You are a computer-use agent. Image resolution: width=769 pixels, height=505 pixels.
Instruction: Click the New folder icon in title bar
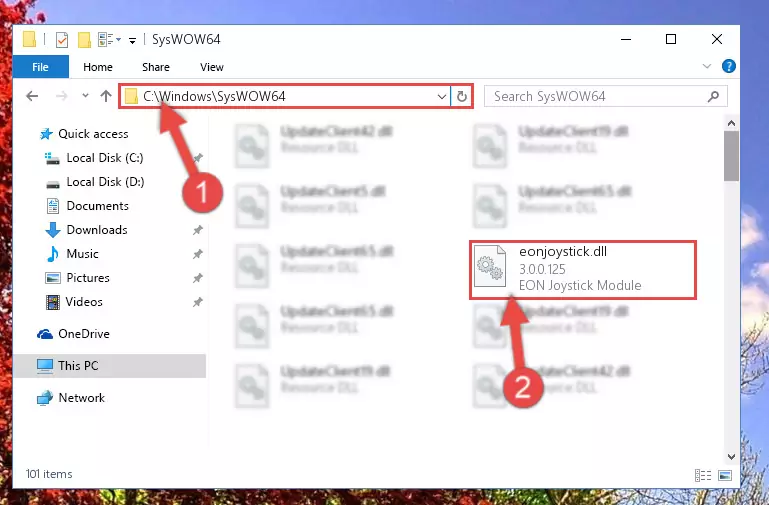[84, 40]
